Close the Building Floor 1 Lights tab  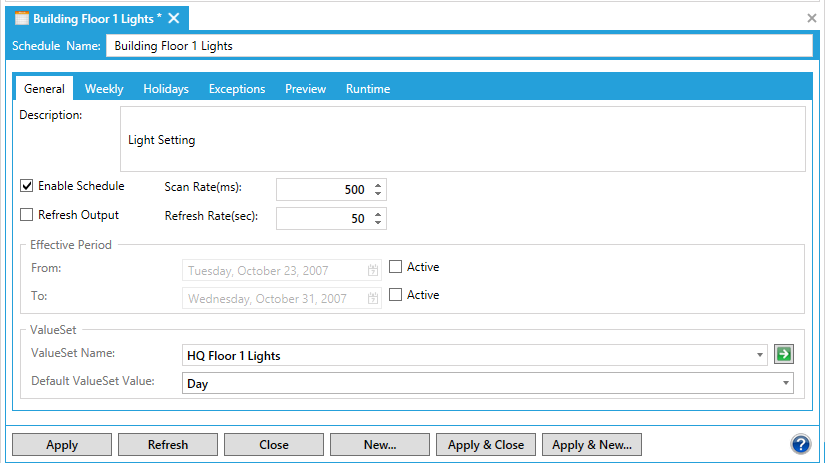tap(174, 19)
